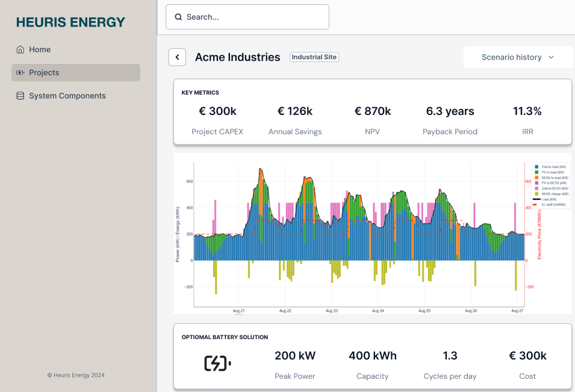Click the Power (kW) / Energy (kWh) axis title

178,235
